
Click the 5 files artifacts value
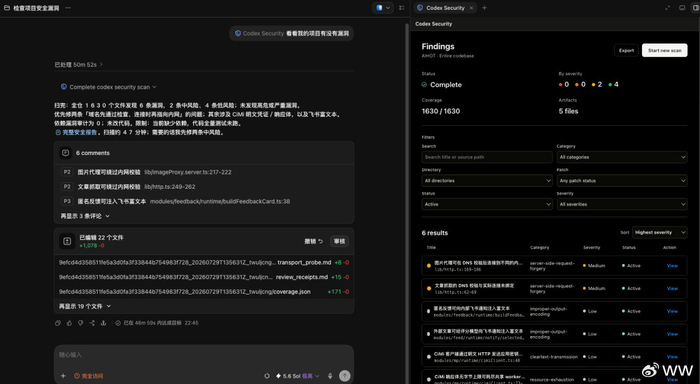[568, 111]
